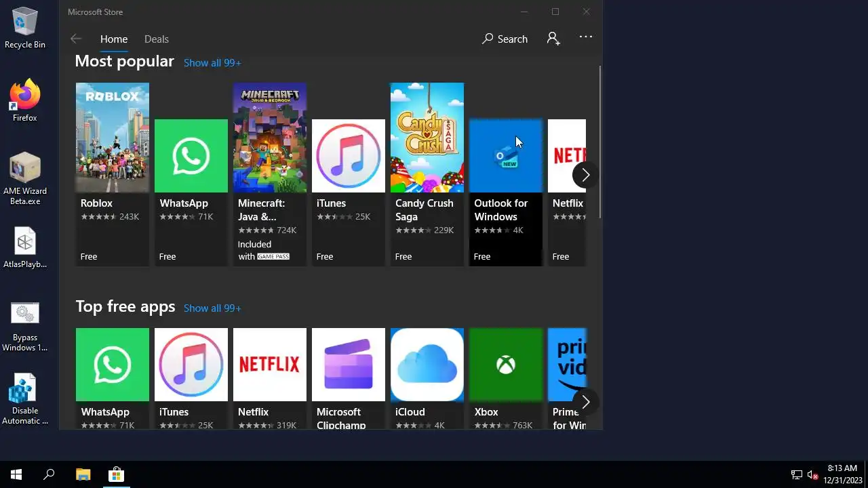
Task: Click the Roblox title text
Action: click(x=96, y=203)
